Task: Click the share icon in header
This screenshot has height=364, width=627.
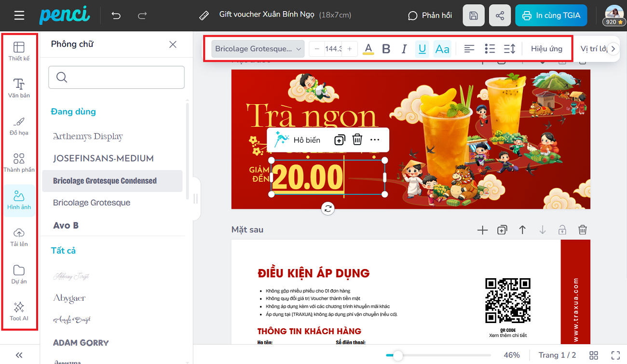Action: point(500,15)
